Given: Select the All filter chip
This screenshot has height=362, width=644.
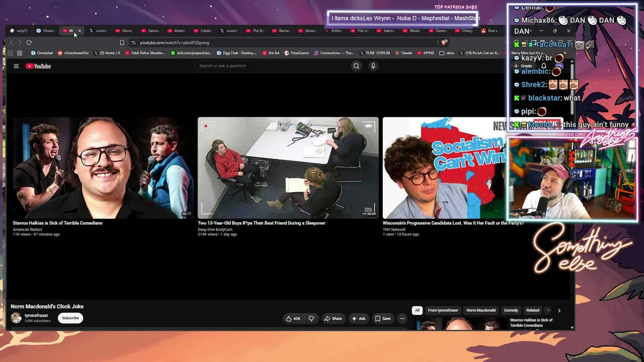Looking at the screenshot, I should coord(417,311).
